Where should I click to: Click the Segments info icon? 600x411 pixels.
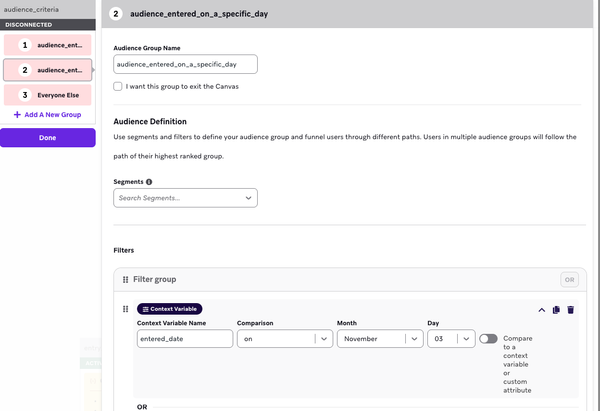(x=150, y=182)
